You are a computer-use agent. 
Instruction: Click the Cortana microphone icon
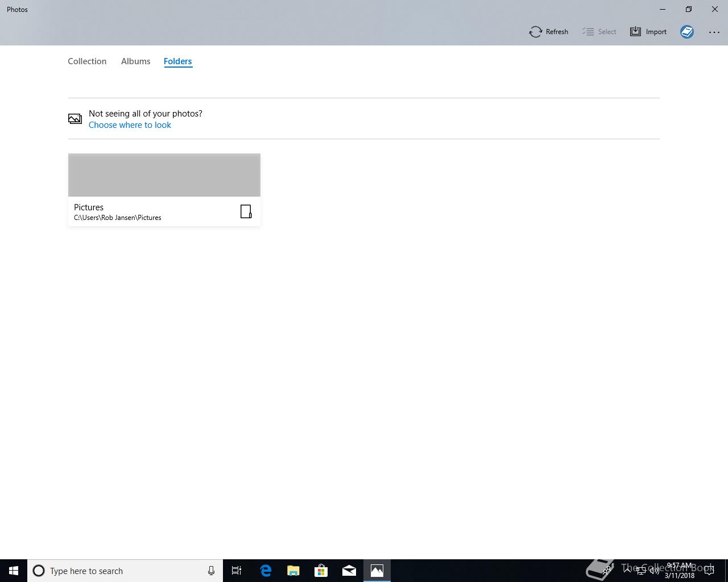pyautogui.click(x=211, y=571)
